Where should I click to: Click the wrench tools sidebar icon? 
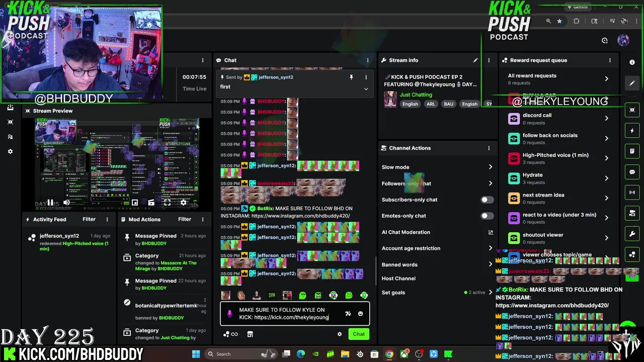[632, 234]
